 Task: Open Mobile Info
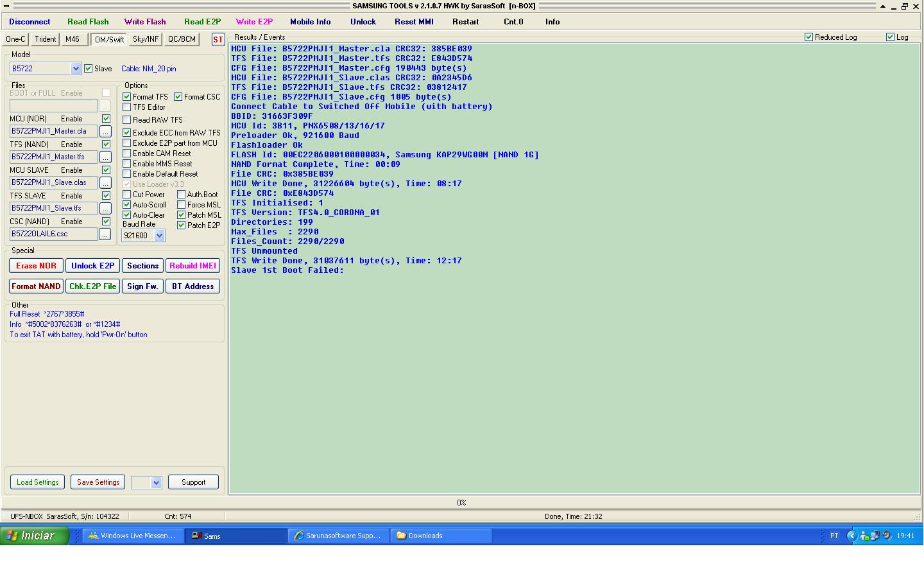(x=311, y=22)
